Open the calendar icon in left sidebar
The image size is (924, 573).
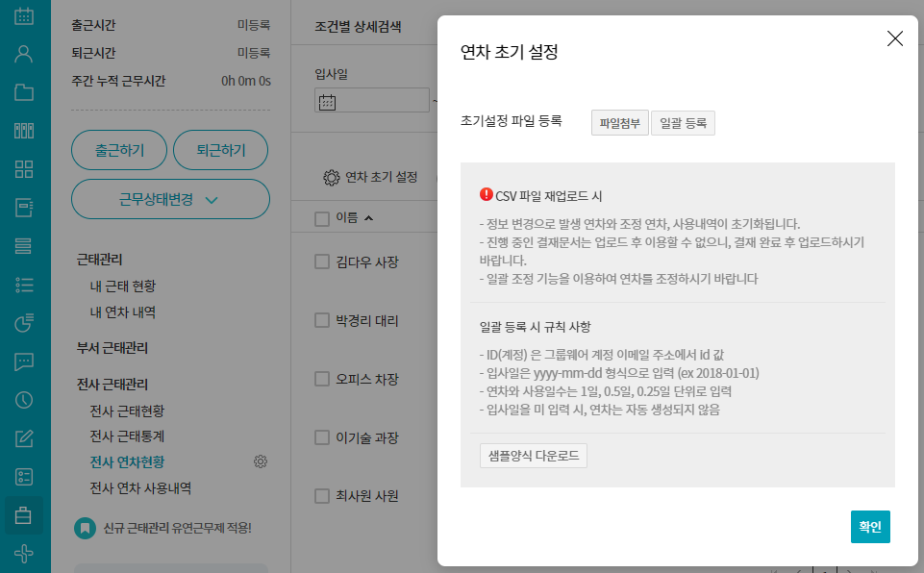[24, 16]
